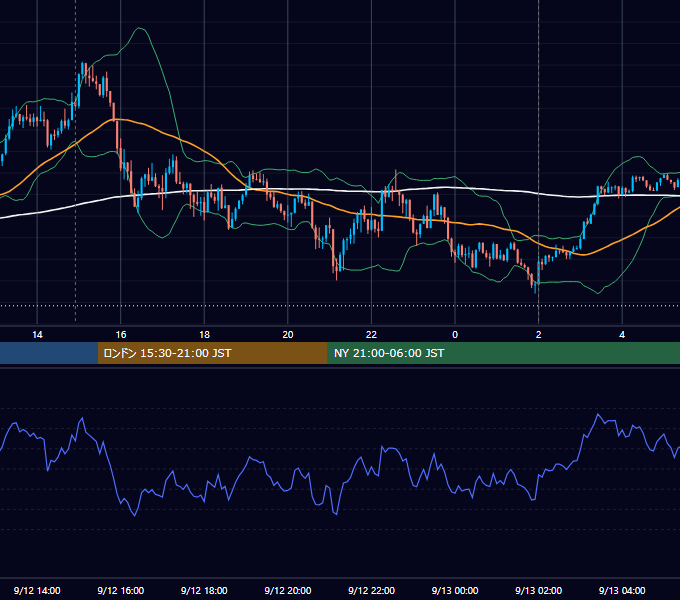Select the NY 21:00-06:00 JST session bar
The height and width of the screenshot is (600, 680).
click(503, 353)
